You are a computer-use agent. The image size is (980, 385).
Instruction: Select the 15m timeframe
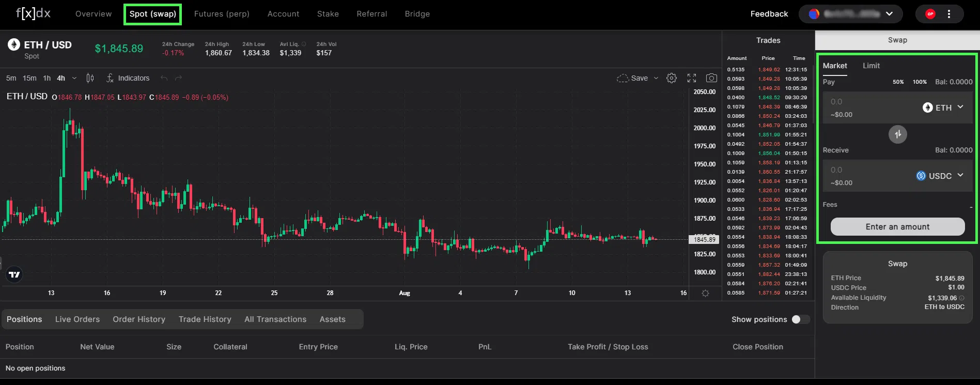pos(29,78)
